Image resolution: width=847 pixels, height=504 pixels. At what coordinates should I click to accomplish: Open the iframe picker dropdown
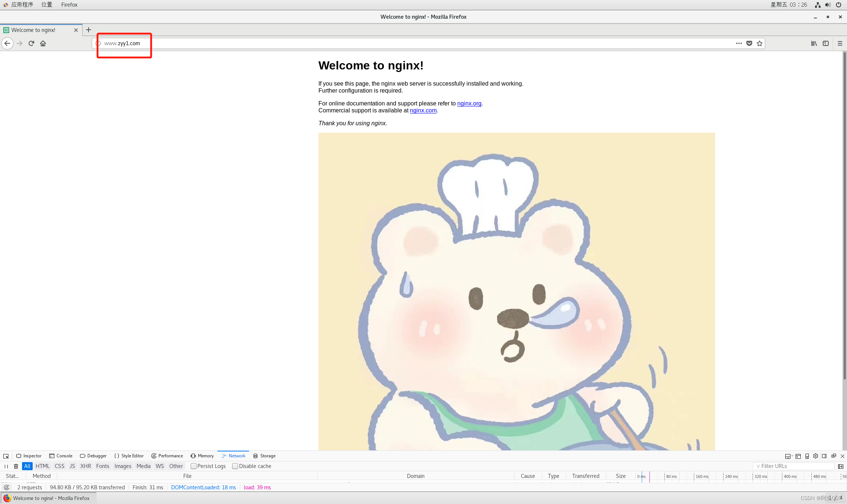click(x=788, y=456)
